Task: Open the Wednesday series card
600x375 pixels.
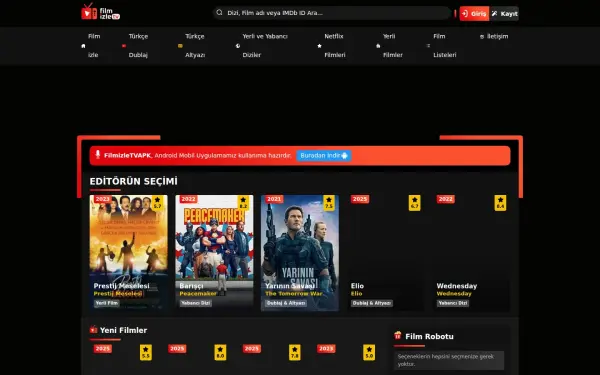Action: 471,253
